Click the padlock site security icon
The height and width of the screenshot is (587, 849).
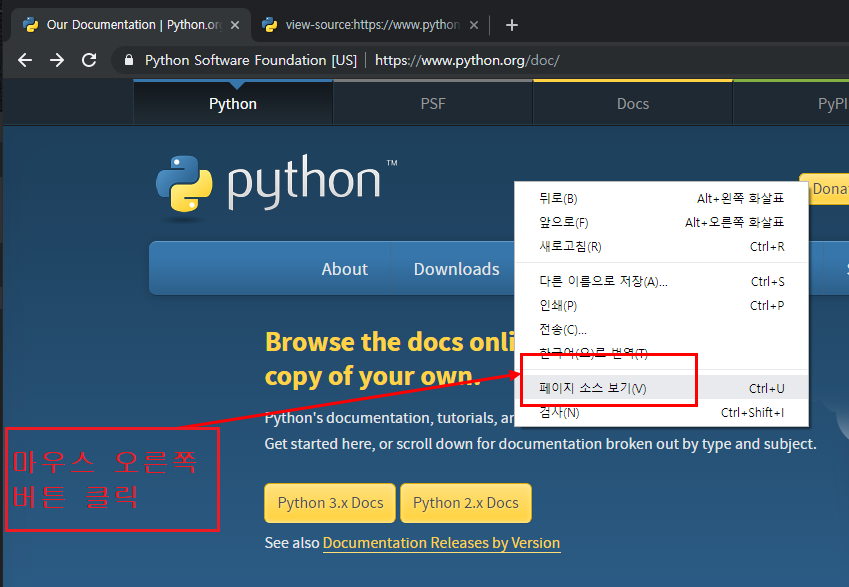[129, 60]
